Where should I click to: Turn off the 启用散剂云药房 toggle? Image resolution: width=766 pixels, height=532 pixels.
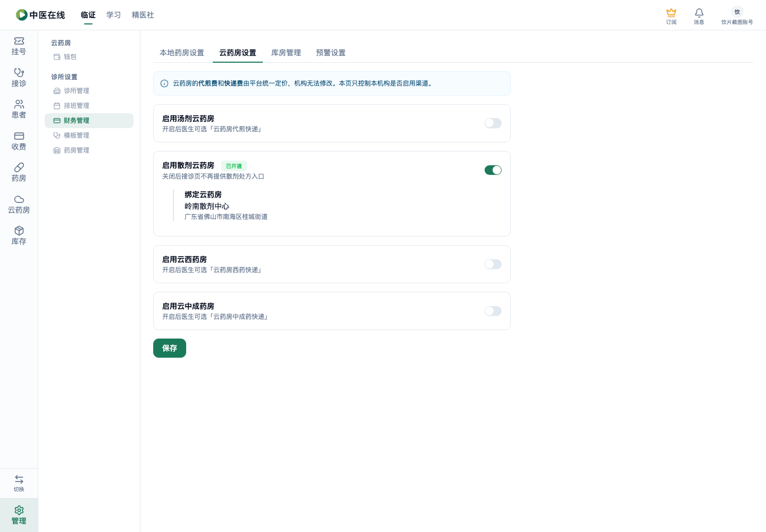(x=493, y=170)
